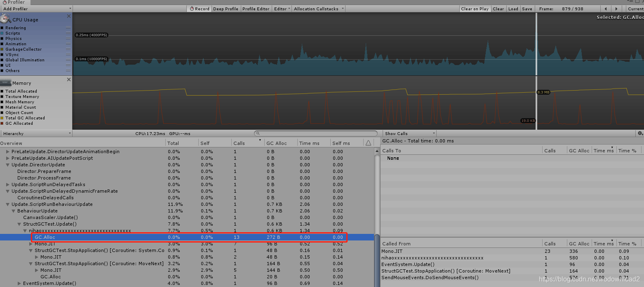Screen dimensions: 644x287
Task: Collapse the StructGCTest.Update() tree item
Action: click(19, 224)
